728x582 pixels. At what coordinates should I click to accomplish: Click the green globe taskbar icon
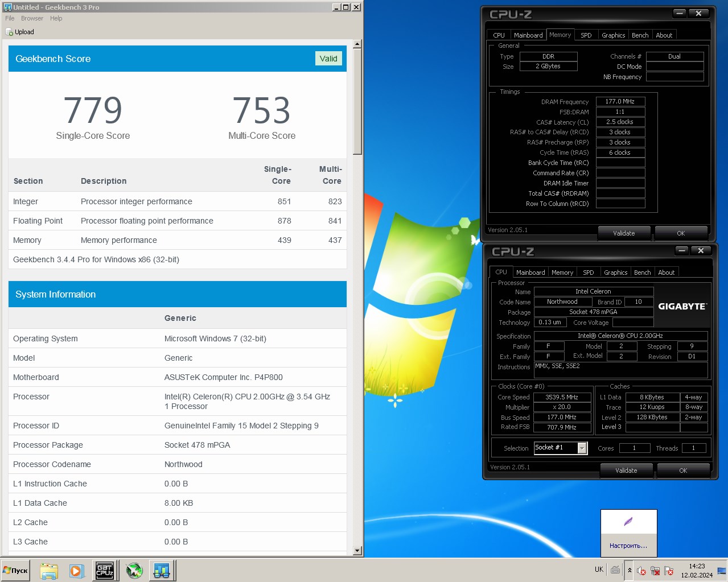point(134,571)
